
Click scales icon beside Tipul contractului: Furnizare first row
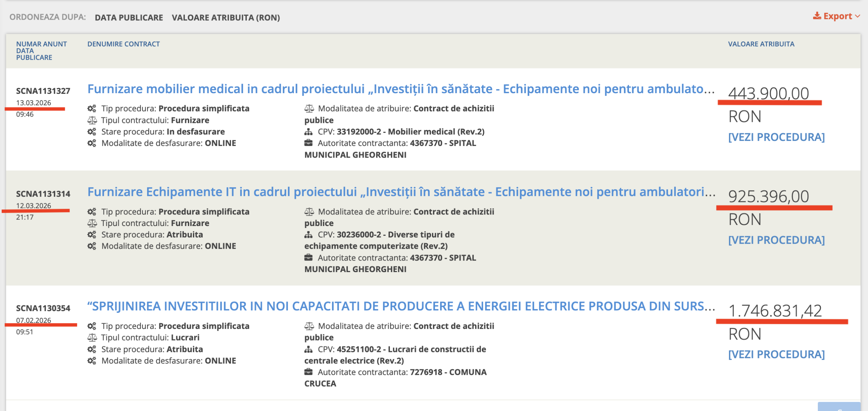pos(92,120)
